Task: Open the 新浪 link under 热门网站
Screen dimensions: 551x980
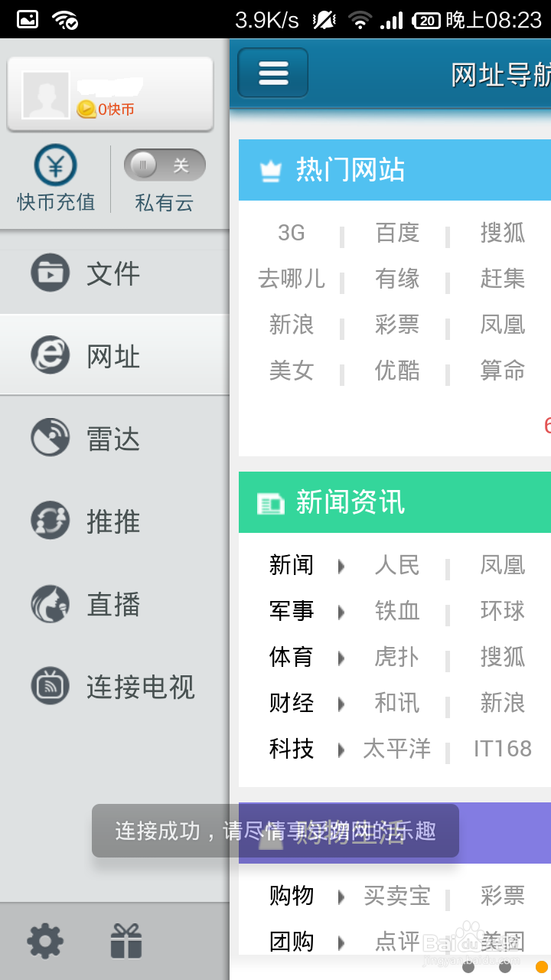Action: click(292, 325)
